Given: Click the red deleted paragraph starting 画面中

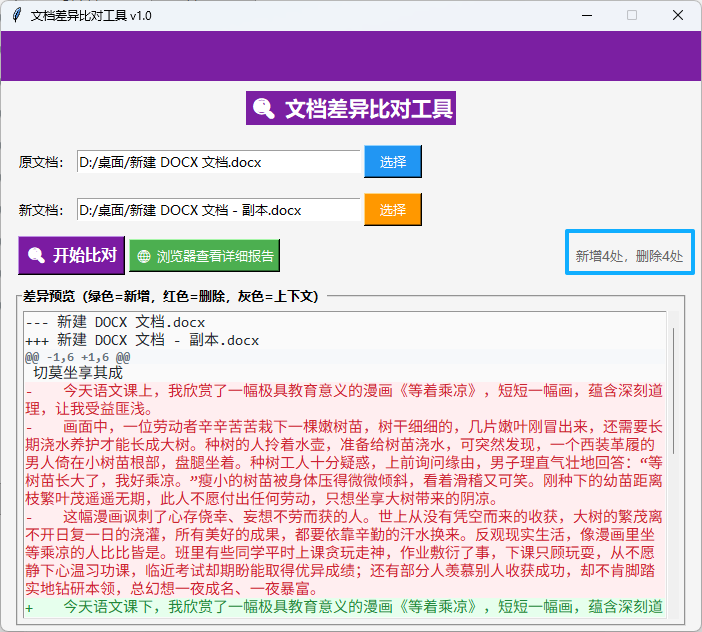Looking at the screenshot, I should tap(344, 462).
